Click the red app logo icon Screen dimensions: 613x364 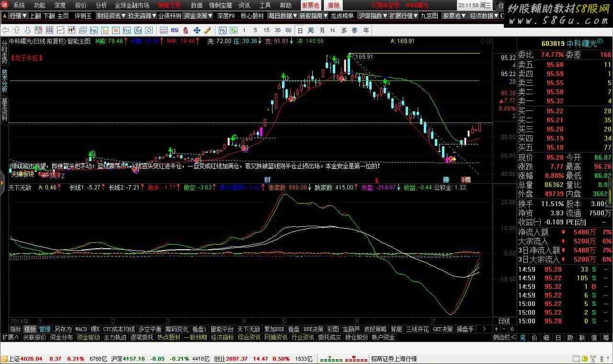[x=5, y=5]
